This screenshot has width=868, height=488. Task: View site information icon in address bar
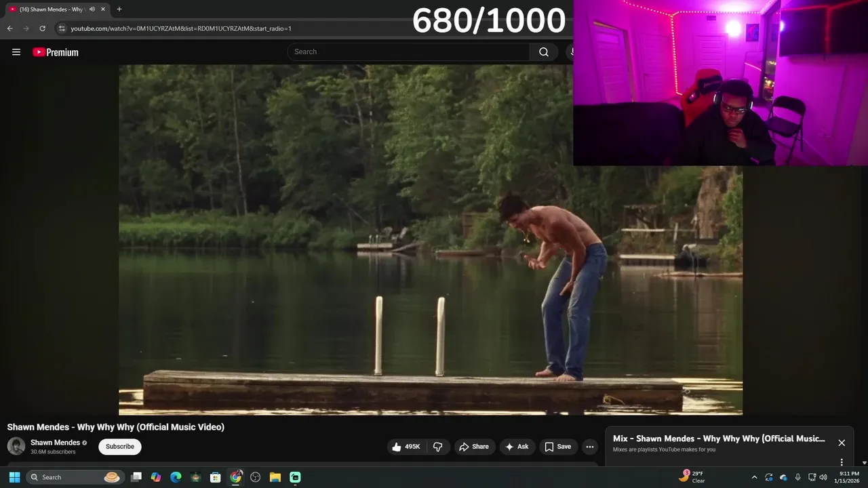coord(62,28)
